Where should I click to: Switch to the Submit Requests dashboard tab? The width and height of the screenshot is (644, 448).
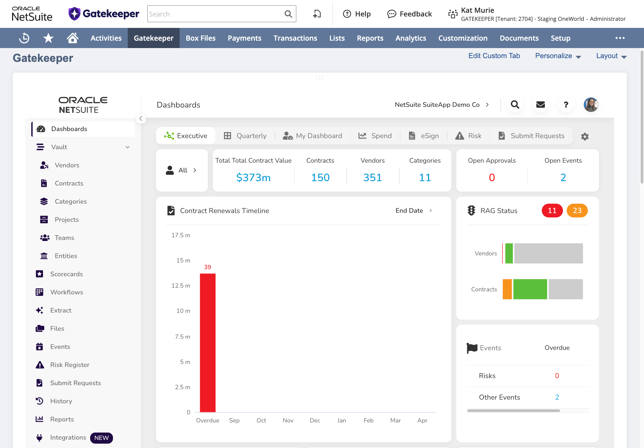(531, 136)
